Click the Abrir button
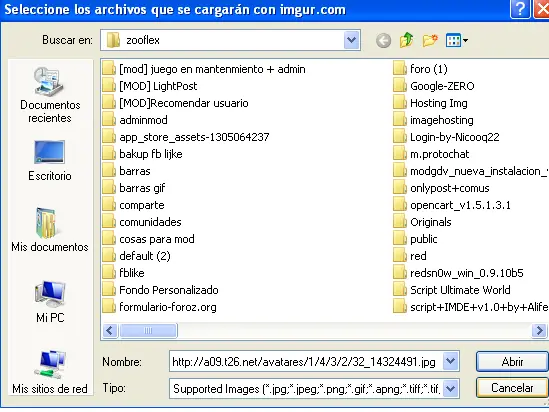 coord(512,361)
